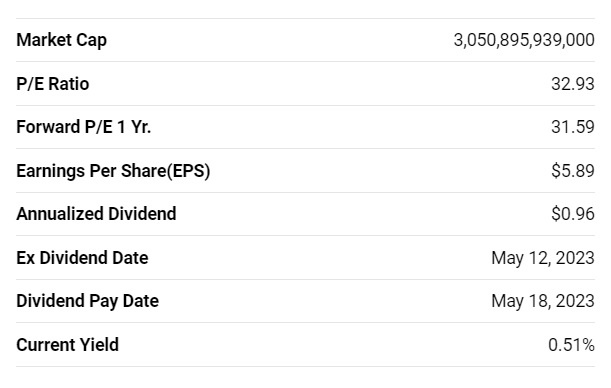This screenshot has width=611, height=388.
Task: Click the Annualized Dividend label
Action: pos(96,214)
